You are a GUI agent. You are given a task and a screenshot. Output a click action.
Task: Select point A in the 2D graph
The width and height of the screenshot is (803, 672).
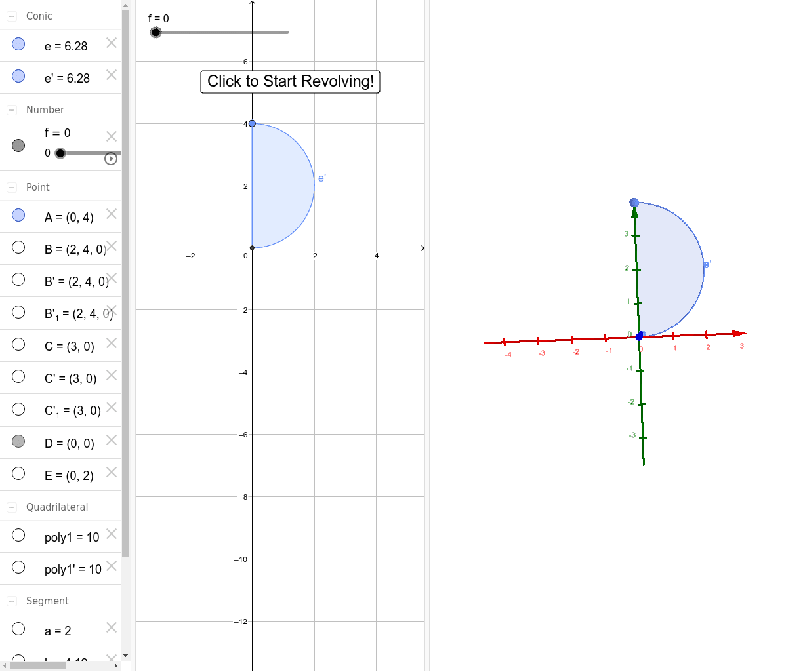pyautogui.click(x=251, y=123)
